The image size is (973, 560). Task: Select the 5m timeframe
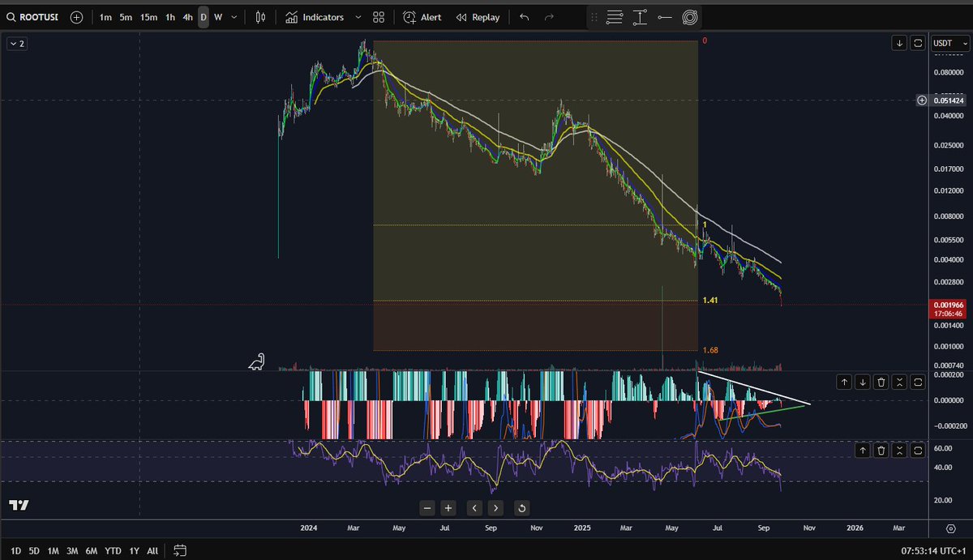tap(126, 17)
